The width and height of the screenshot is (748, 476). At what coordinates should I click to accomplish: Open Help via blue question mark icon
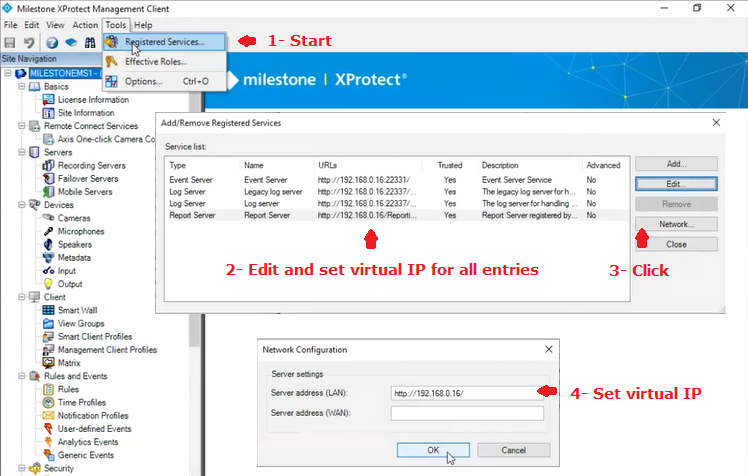[51, 42]
